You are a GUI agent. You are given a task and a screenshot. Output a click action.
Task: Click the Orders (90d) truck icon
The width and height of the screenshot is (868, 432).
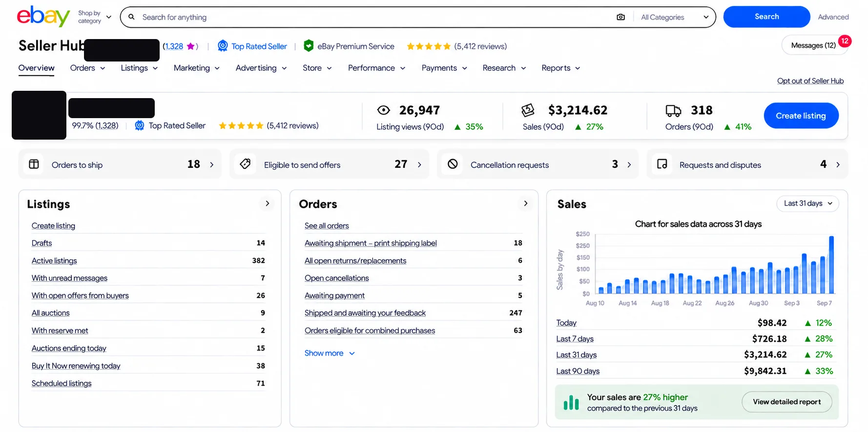[673, 111]
